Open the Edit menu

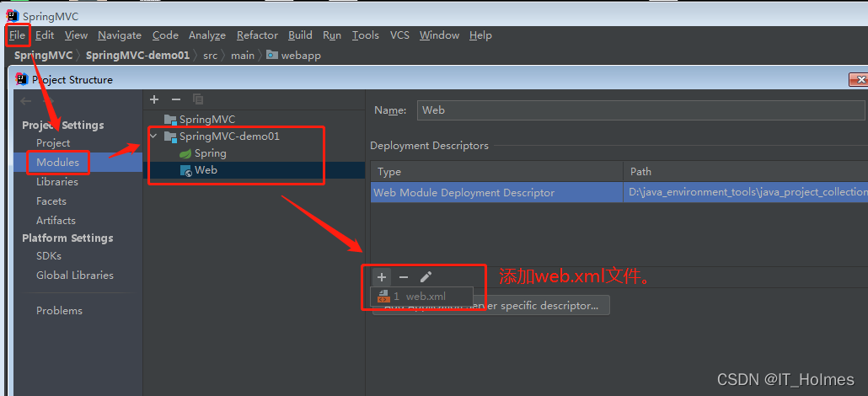(x=45, y=35)
